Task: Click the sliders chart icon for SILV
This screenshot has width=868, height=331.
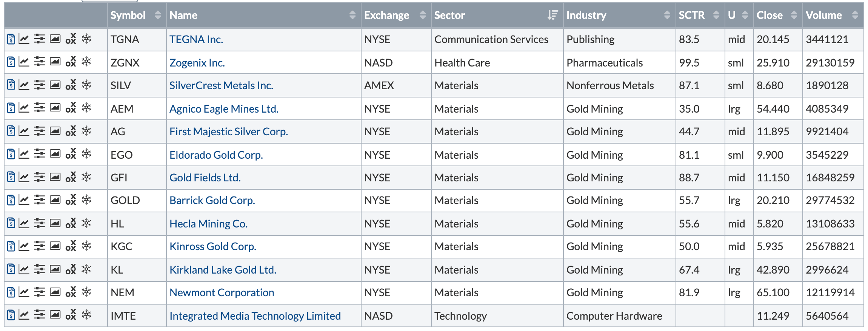Action: 39,85
